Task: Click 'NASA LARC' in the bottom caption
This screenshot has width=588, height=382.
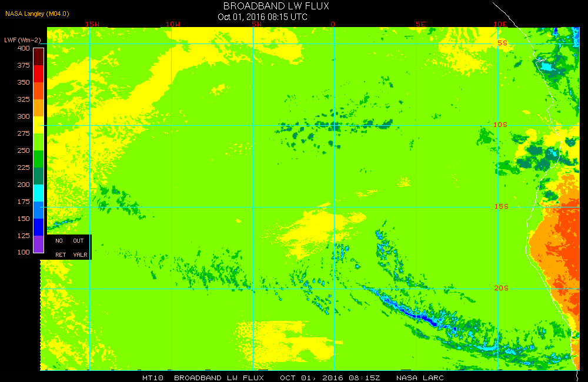Action: (420, 378)
